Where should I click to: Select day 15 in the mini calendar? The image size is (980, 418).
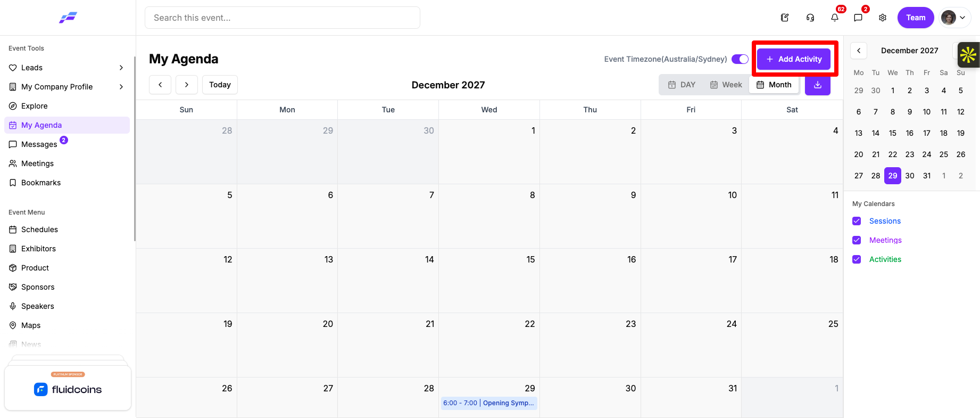[x=893, y=133]
